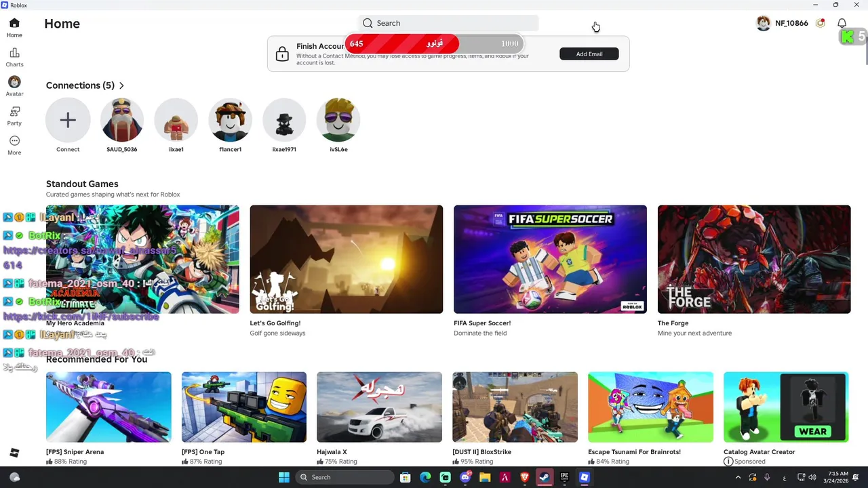This screenshot has height=488, width=868.
Task: Click the follower goal progress bar overlay
Action: 434,43
